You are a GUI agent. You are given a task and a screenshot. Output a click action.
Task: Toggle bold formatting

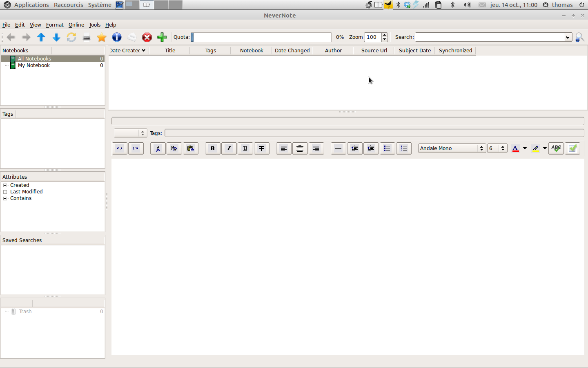(x=212, y=148)
